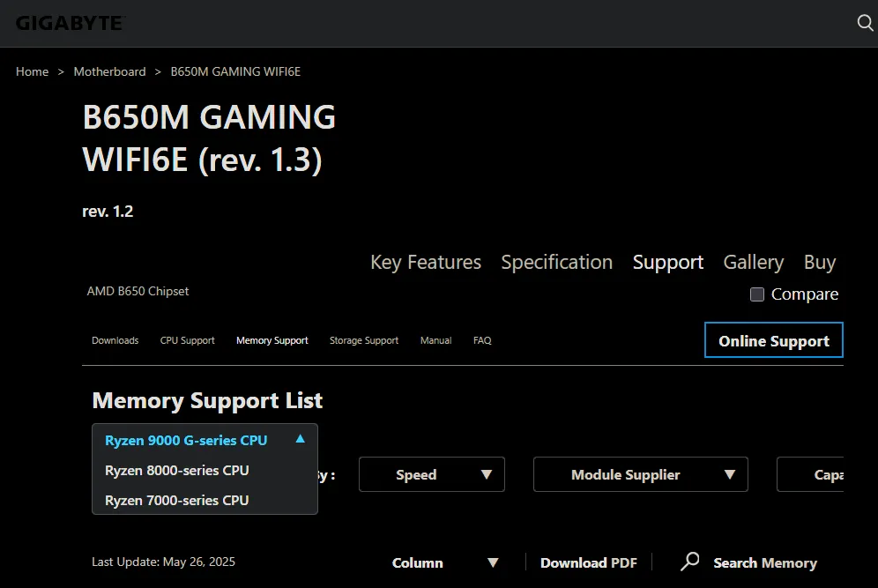
Task: Open the Manual sub-tab
Action: [x=435, y=340]
